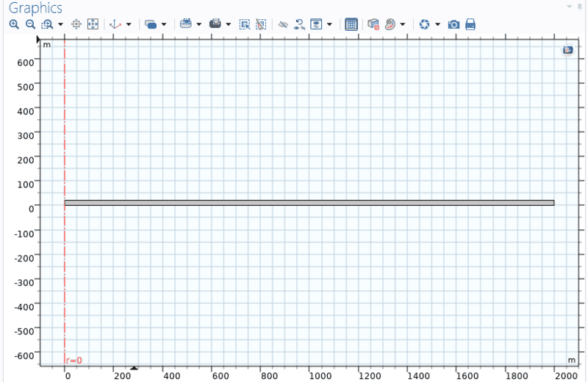Click the Deselect Box icon

click(260, 24)
